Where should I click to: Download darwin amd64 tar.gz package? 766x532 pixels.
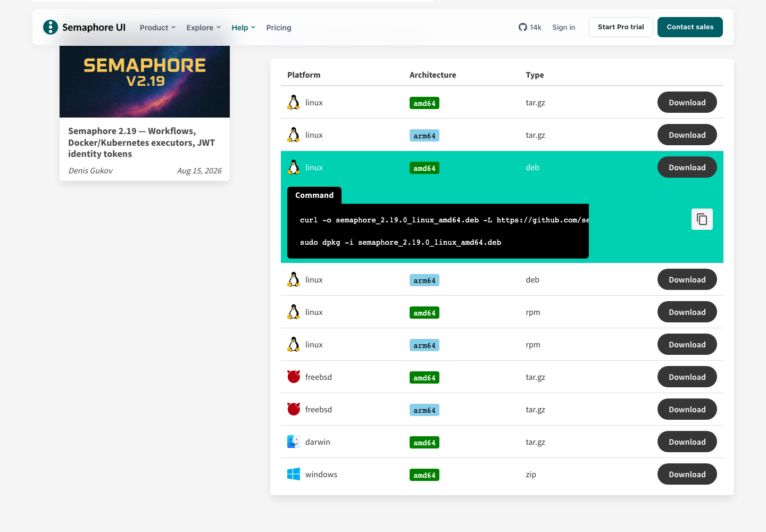pyautogui.click(x=687, y=442)
